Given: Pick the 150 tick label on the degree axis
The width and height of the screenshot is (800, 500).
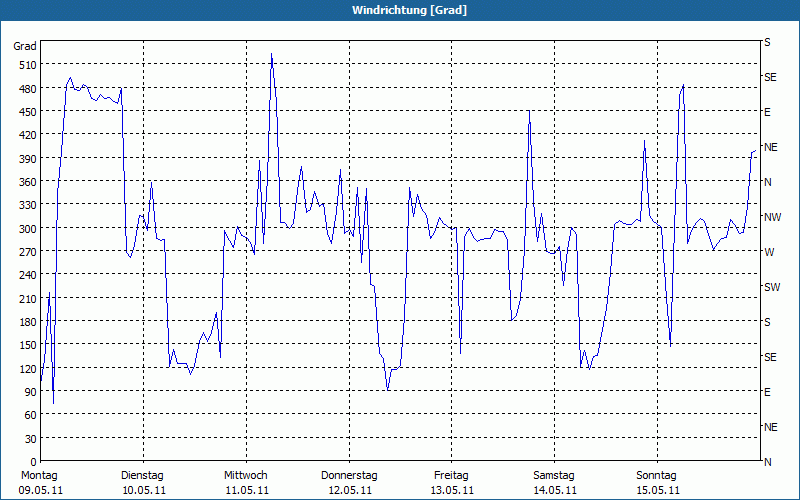Looking at the screenshot, I should pos(28,345).
